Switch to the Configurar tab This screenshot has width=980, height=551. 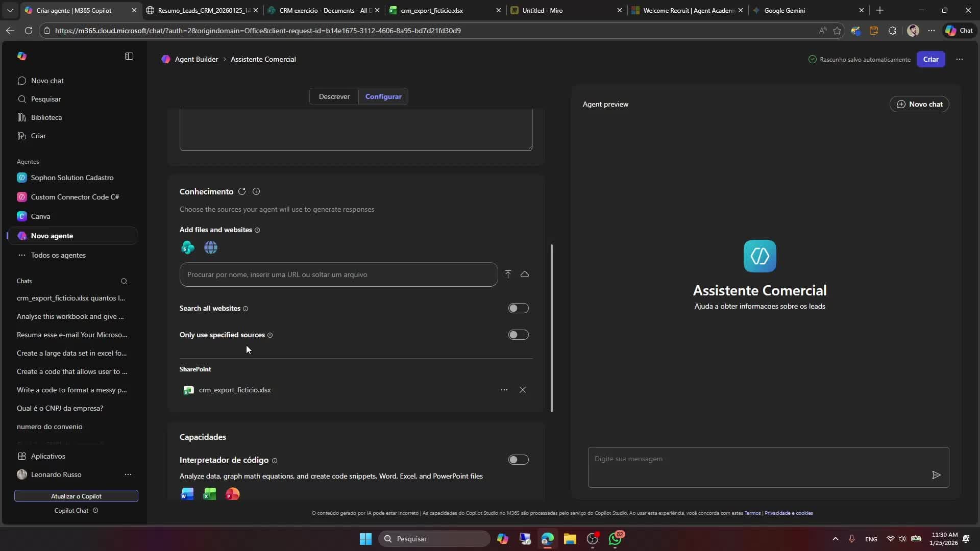(383, 96)
